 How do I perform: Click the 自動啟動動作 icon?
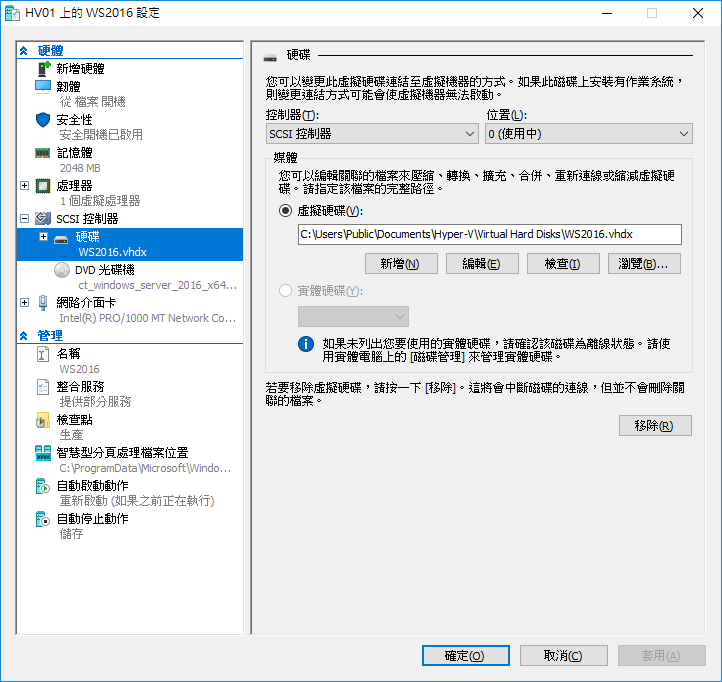pyautogui.click(x=43, y=486)
